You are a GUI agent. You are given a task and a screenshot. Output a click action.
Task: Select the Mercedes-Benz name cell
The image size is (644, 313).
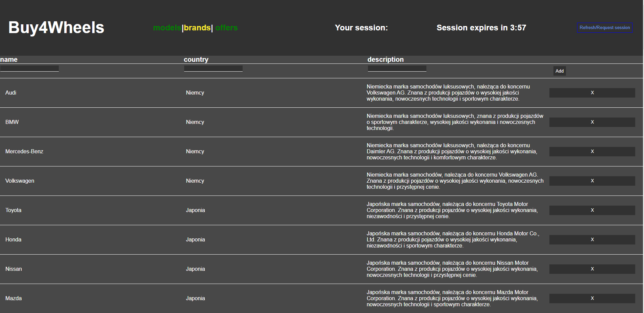24,152
